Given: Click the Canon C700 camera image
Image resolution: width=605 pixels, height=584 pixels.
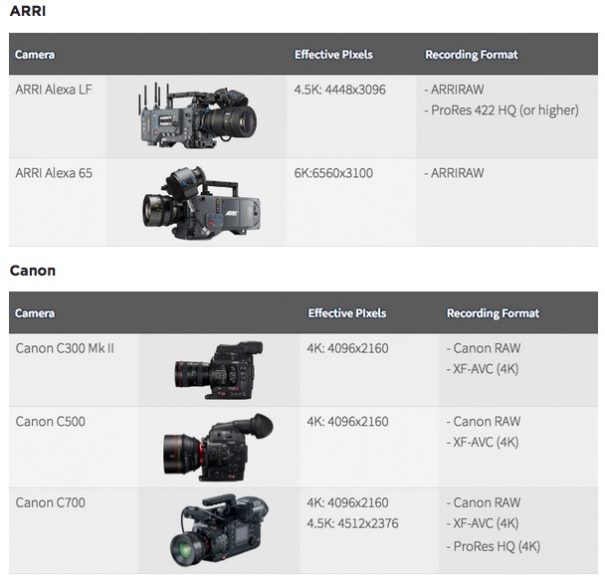Looking at the screenshot, I should 219,530.
